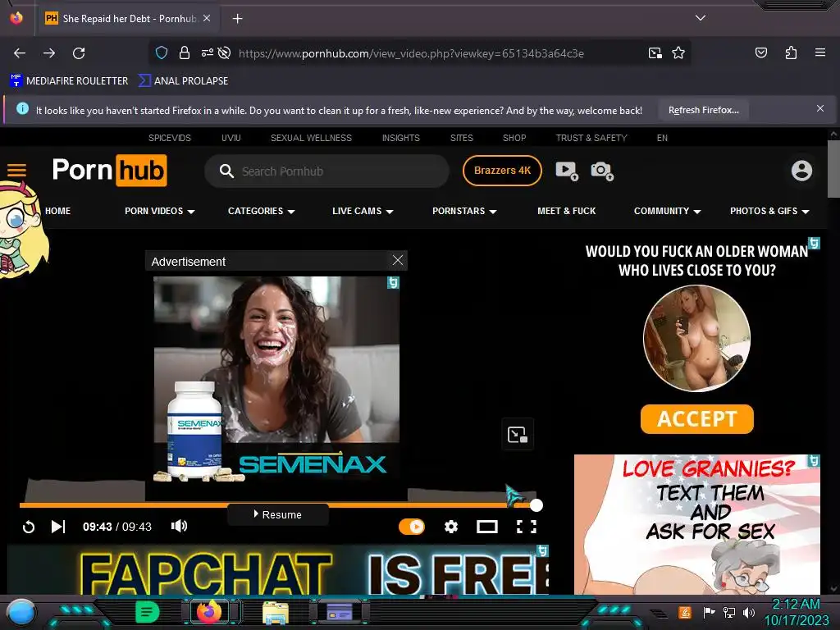The height and width of the screenshot is (630, 840).
Task: Click the upload photo camera icon
Action: pyautogui.click(x=602, y=171)
